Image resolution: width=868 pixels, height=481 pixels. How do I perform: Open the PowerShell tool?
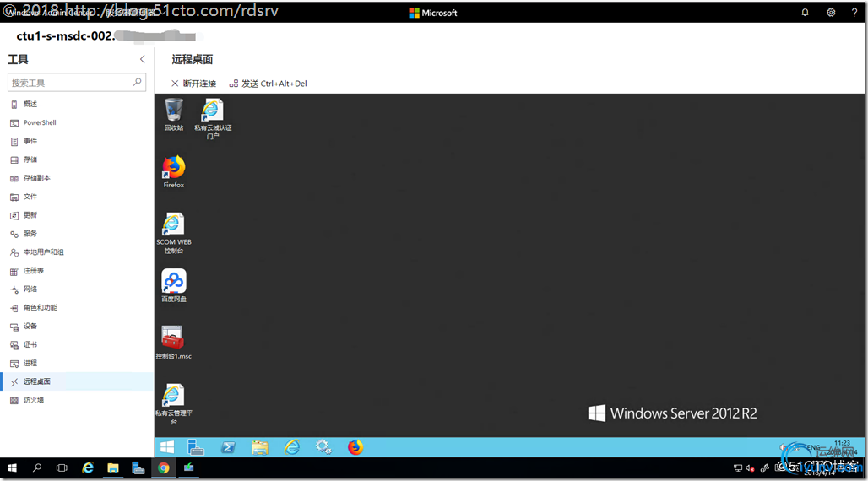coord(40,122)
